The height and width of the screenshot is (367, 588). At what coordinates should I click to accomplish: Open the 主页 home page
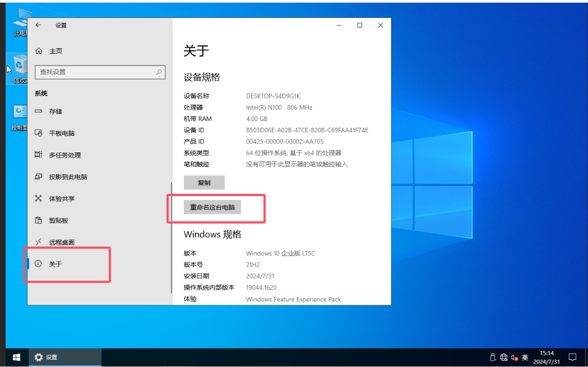pyautogui.click(x=55, y=51)
